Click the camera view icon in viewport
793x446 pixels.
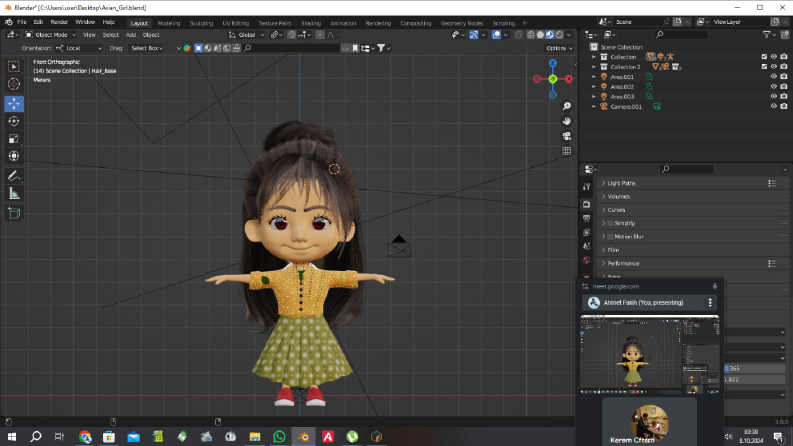point(566,136)
